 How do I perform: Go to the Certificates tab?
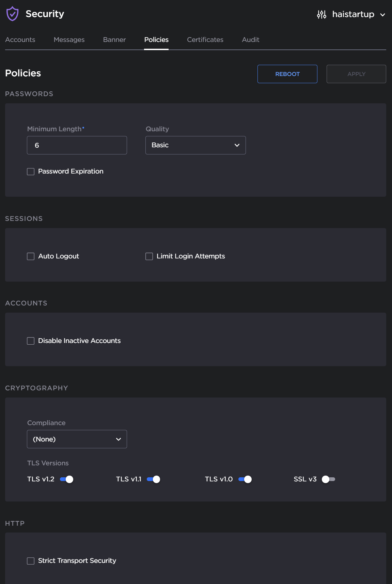coord(205,40)
